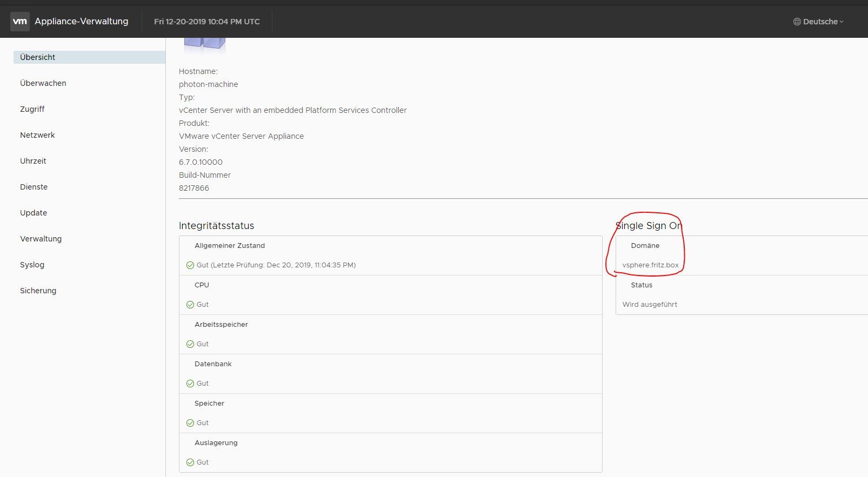The image size is (868, 477).
Task: Click version value 6.7.0.10000
Action: point(201,162)
